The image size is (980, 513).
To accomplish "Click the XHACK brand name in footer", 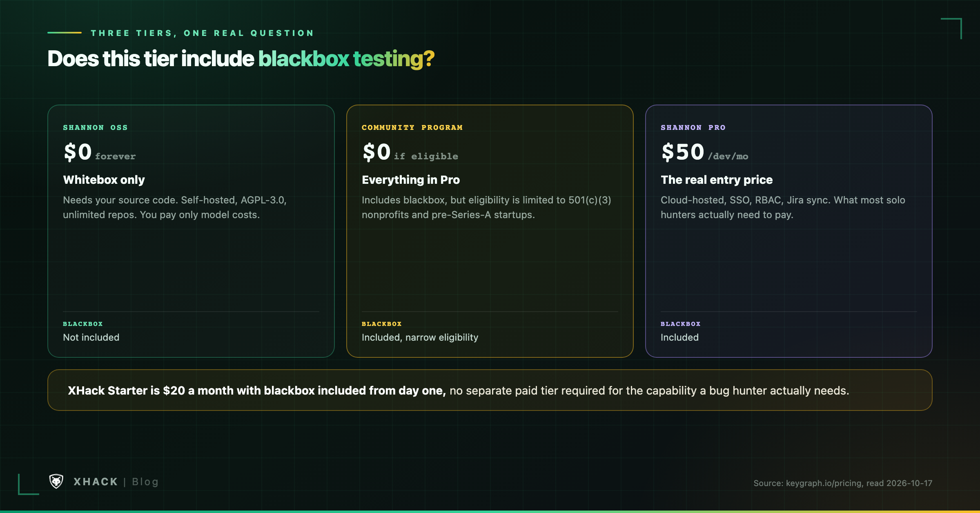I will [96, 482].
